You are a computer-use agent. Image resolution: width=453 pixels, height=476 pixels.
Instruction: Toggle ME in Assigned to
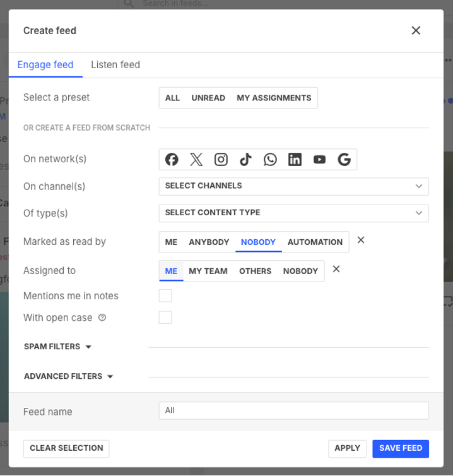point(171,271)
